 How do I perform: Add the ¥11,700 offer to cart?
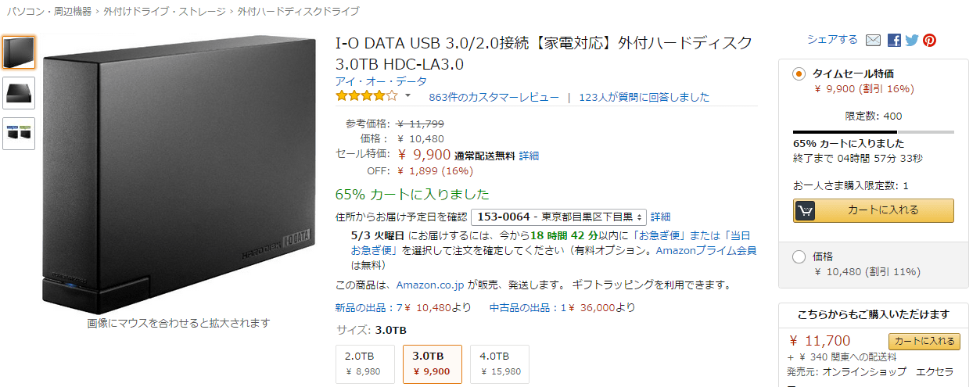tap(924, 341)
